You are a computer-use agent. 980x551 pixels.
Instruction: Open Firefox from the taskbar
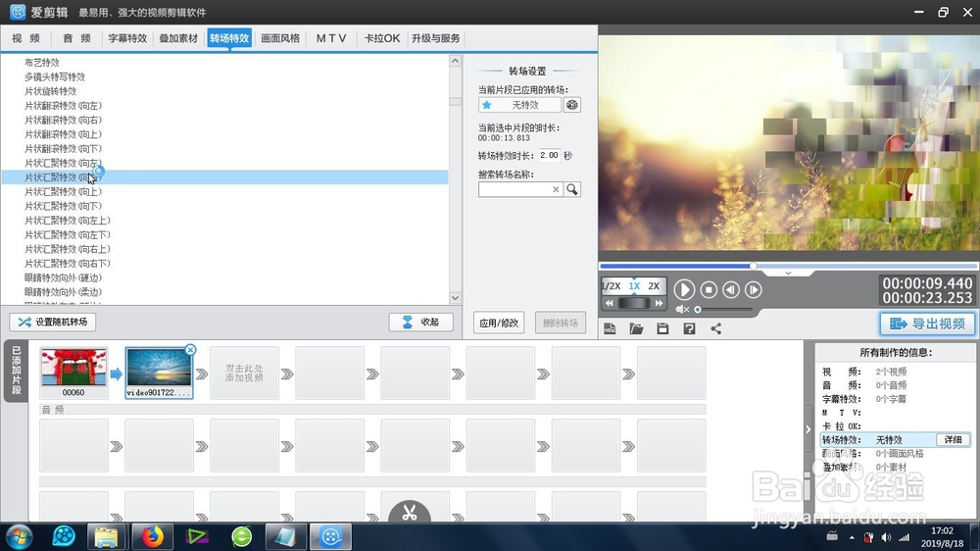(x=152, y=536)
